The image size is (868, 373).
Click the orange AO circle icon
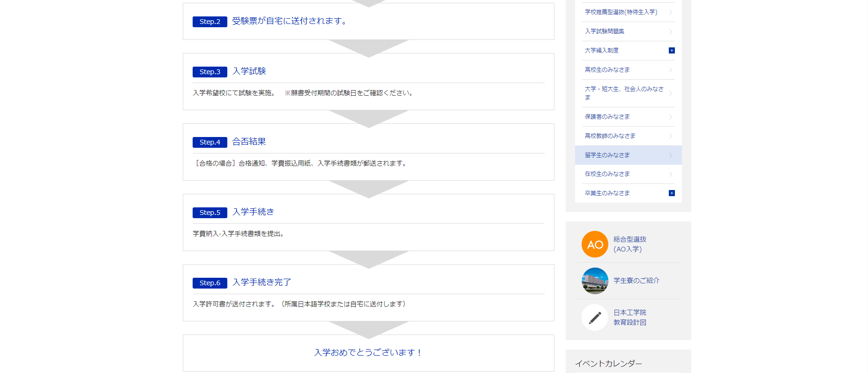(x=595, y=244)
